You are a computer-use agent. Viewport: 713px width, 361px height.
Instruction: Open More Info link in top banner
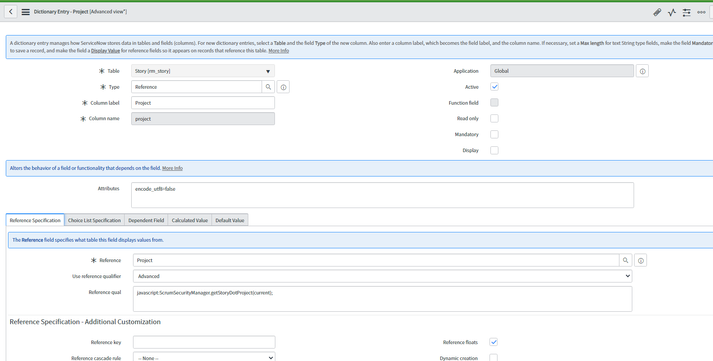click(278, 51)
